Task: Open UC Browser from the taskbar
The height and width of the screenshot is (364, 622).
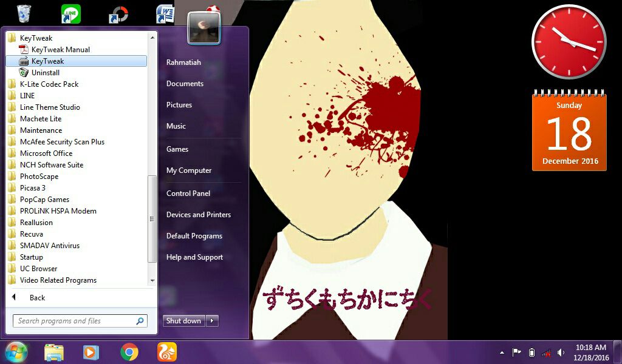Action: pyautogui.click(x=167, y=352)
